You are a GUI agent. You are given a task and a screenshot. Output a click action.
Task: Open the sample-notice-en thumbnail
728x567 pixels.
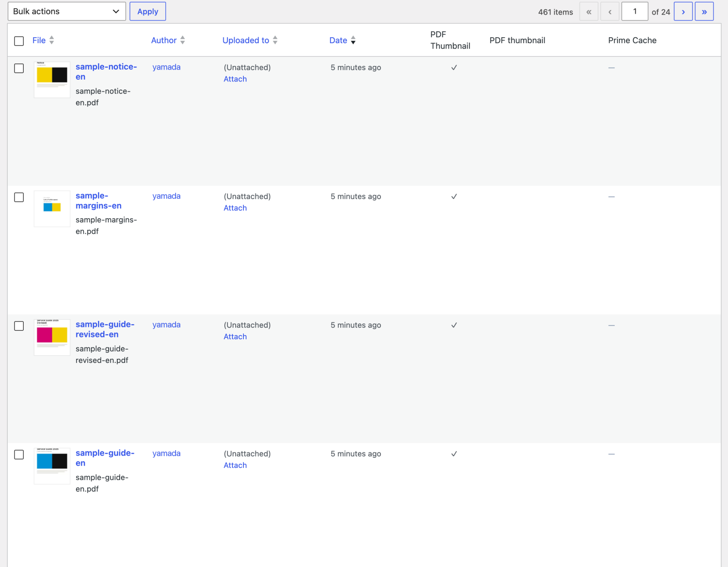[x=52, y=80]
